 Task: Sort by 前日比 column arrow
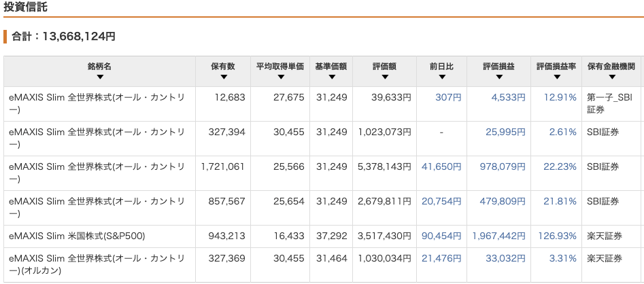(441, 77)
